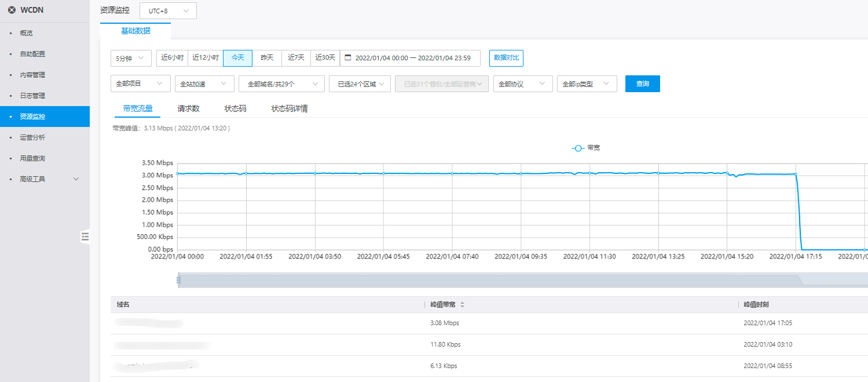The height and width of the screenshot is (382, 868).
Task: Open the 全部项目 dropdown
Action: 140,84
